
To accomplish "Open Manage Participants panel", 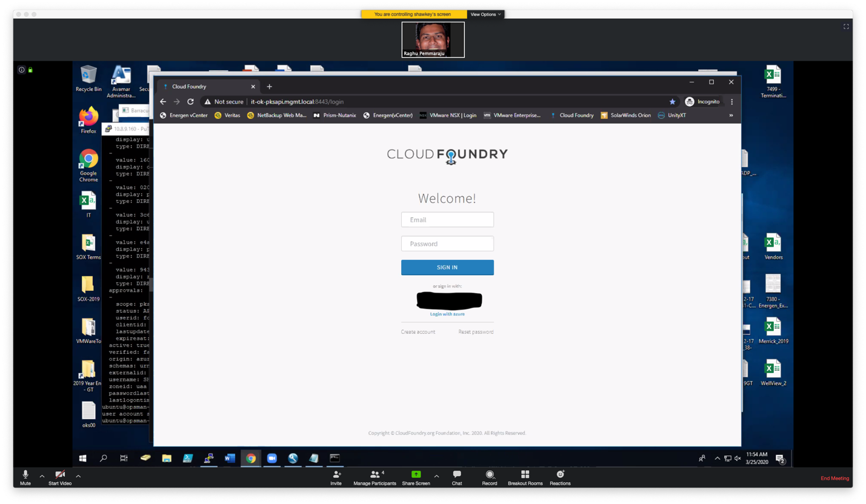I will click(x=375, y=477).
